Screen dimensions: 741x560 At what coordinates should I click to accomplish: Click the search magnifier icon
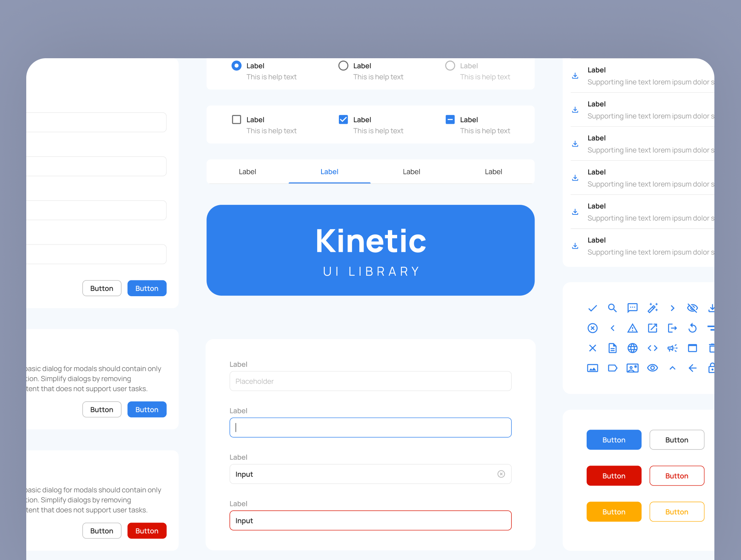(612, 308)
